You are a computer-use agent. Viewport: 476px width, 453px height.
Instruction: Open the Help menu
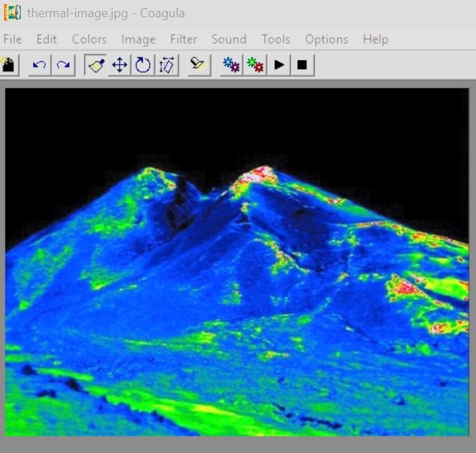coord(376,39)
